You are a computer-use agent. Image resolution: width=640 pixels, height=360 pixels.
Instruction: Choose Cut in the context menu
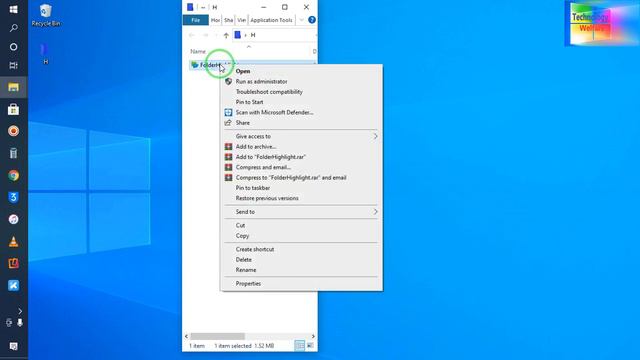pos(240,225)
